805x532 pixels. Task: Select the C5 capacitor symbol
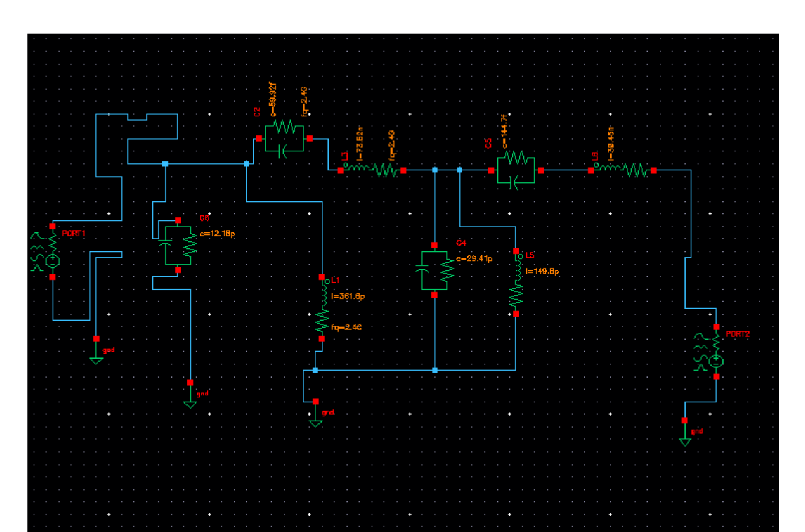516,170
